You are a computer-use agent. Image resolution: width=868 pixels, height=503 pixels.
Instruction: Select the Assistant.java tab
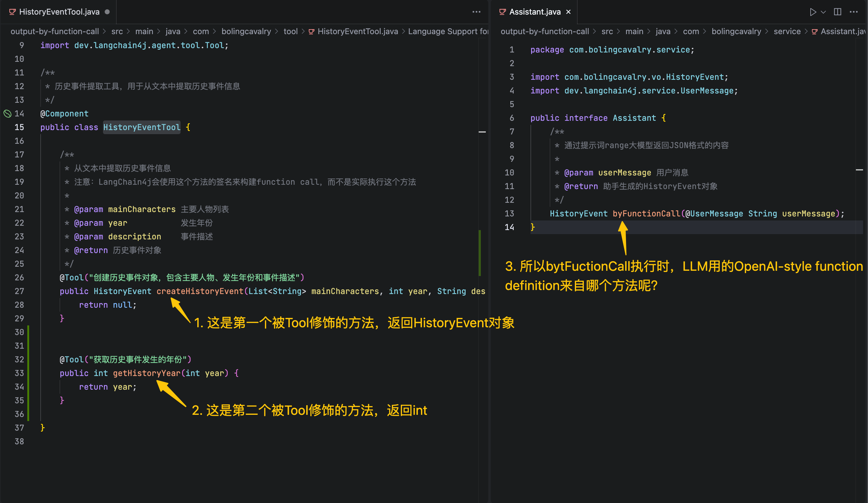(535, 12)
